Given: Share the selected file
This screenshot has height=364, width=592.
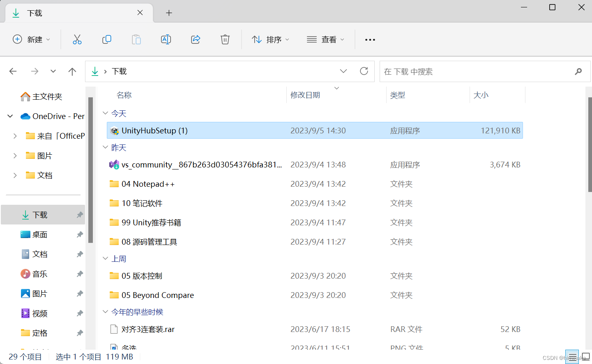Looking at the screenshot, I should point(195,39).
